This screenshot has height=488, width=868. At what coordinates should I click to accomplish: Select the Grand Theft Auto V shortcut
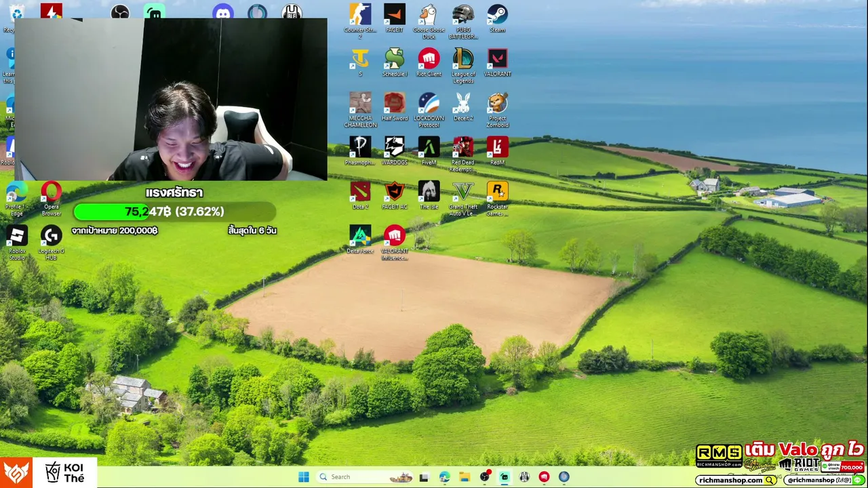point(463,199)
